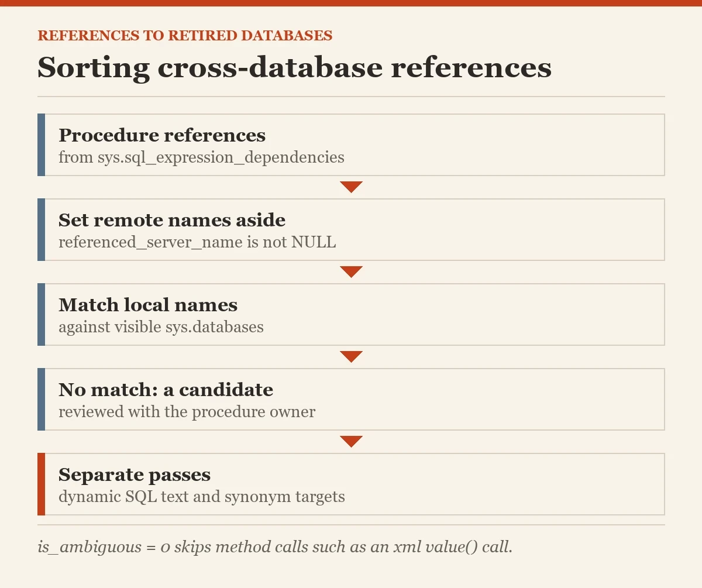
Task: Click the 'No match: a candidate' title
Action: point(166,390)
